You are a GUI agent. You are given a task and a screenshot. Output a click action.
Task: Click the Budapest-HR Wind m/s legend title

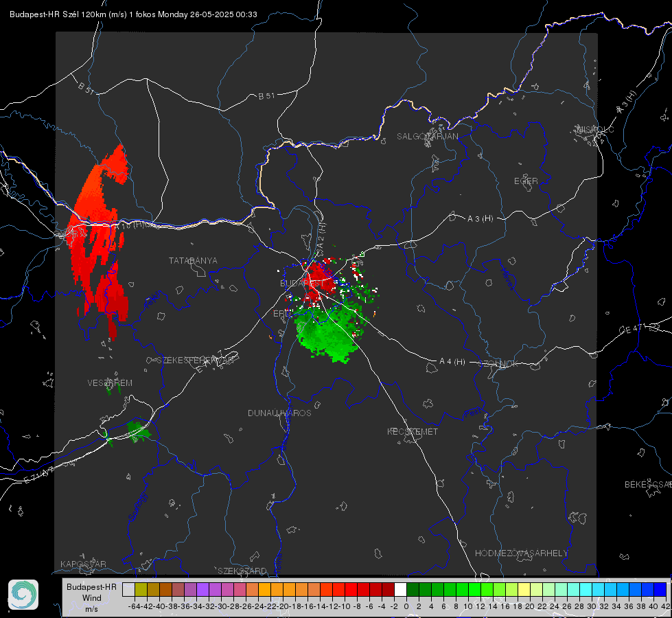[91, 597]
